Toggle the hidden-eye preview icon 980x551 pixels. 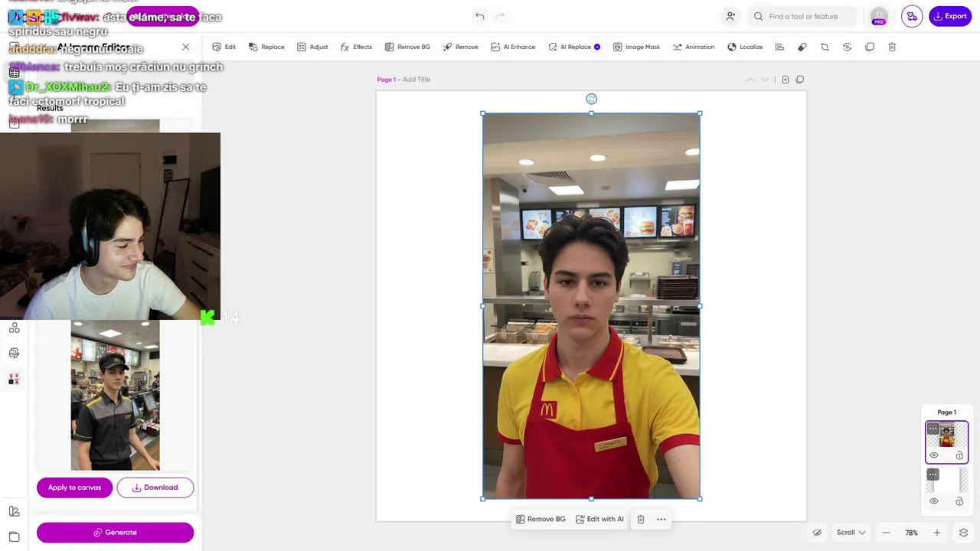tap(817, 533)
